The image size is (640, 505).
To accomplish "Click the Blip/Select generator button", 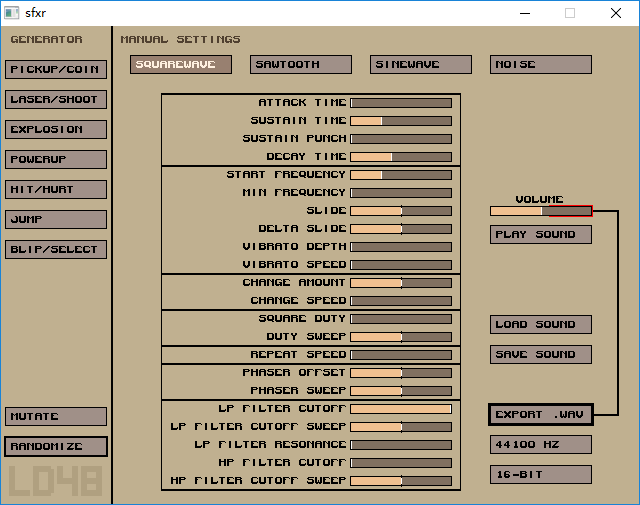I will (x=56, y=249).
